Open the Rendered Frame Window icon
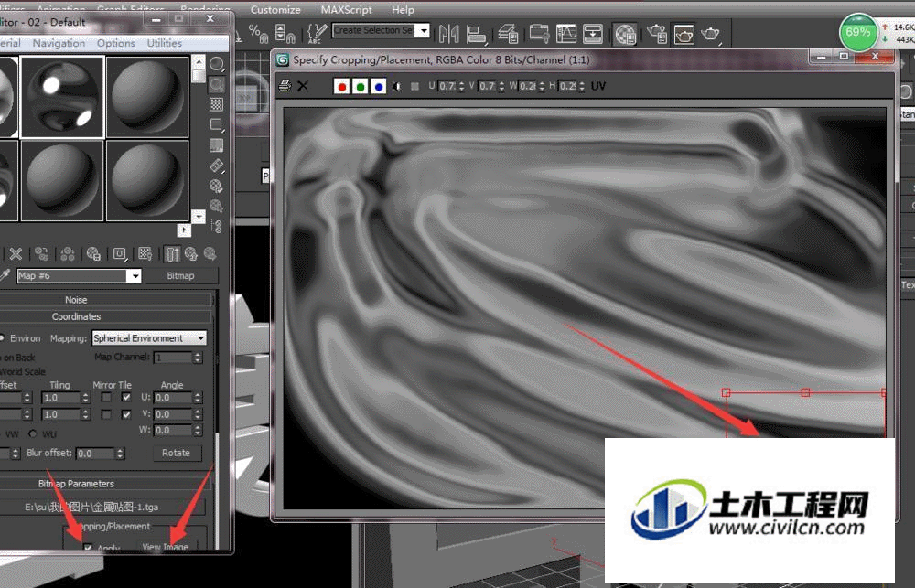The height and width of the screenshot is (588, 915). click(x=684, y=35)
